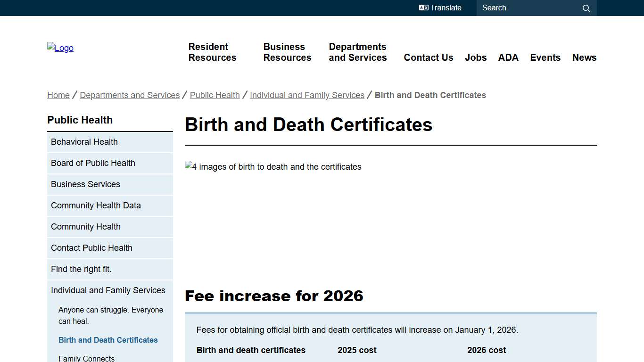Click inside the Search input field
Screen dimensions: 644x362
point(523,8)
